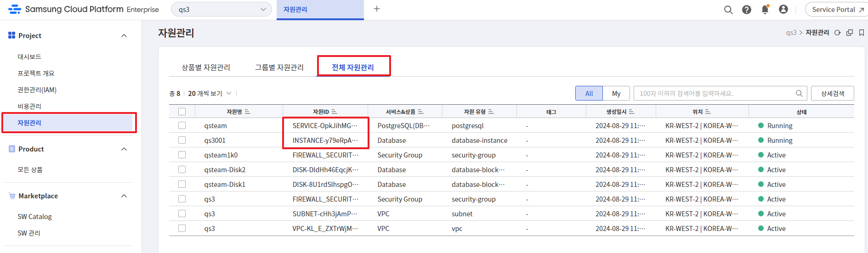The image size is (868, 253).
Task: Click the bookmark icon in breadcrumb area
Action: [x=862, y=33]
